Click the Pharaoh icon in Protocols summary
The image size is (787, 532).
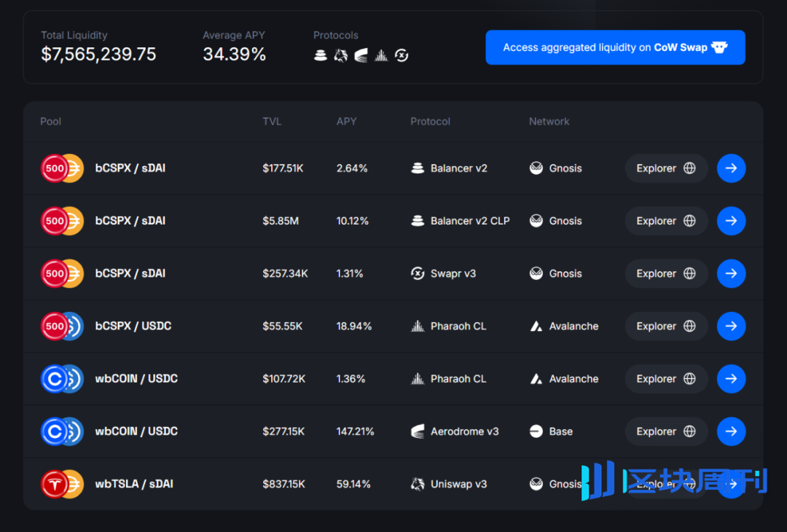click(x=381, y=55)
